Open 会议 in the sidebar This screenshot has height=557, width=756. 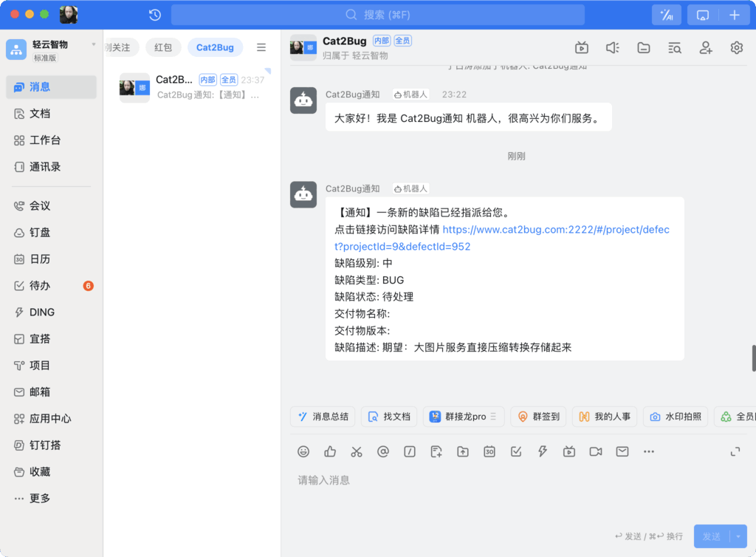click(x=51, y=205)
